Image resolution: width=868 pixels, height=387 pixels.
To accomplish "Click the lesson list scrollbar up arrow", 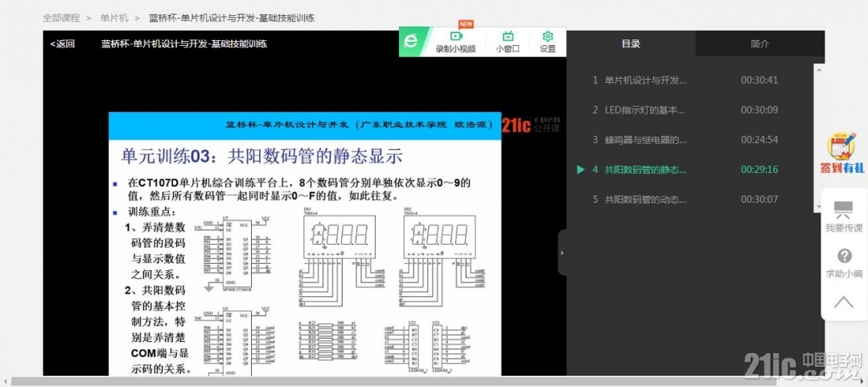I will (819, 68).
